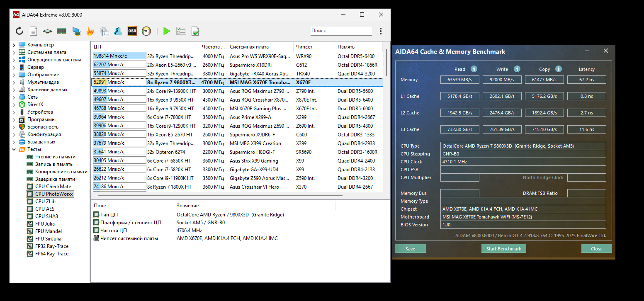Select the FP32 Ray-Trace test
The height and width of the screenshot is (301, 644).
[x=52, y=246]
